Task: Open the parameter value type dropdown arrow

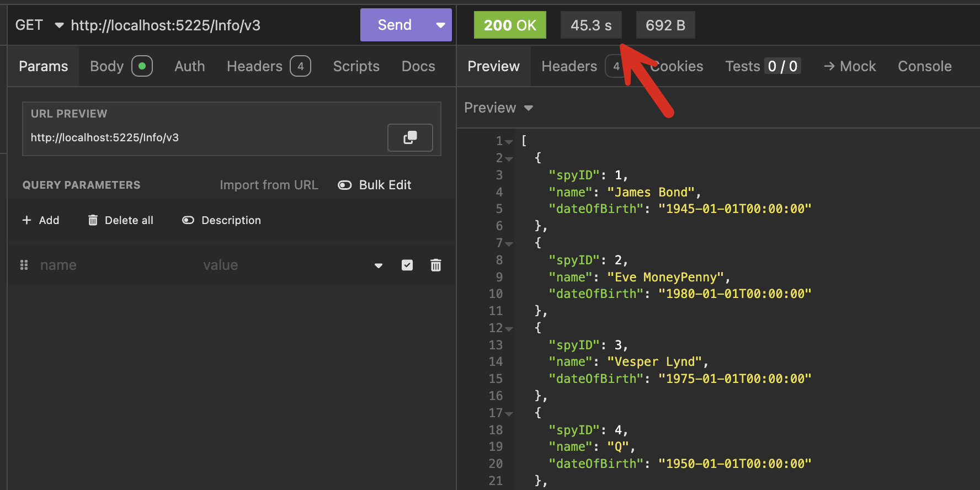Action: click(379, 265)
